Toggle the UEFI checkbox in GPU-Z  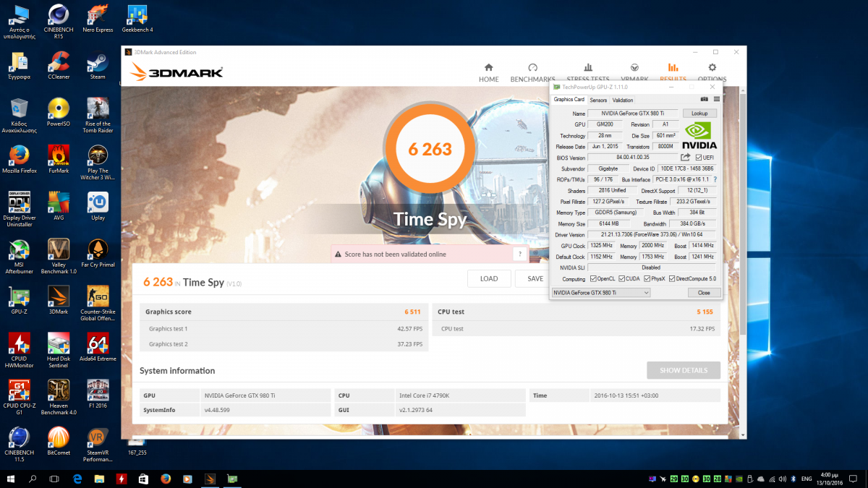tap(698, 158)
